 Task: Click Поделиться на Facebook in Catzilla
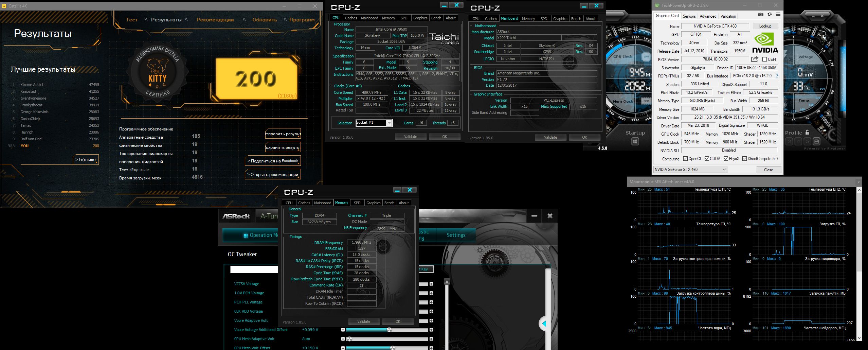tap(273, 161)
